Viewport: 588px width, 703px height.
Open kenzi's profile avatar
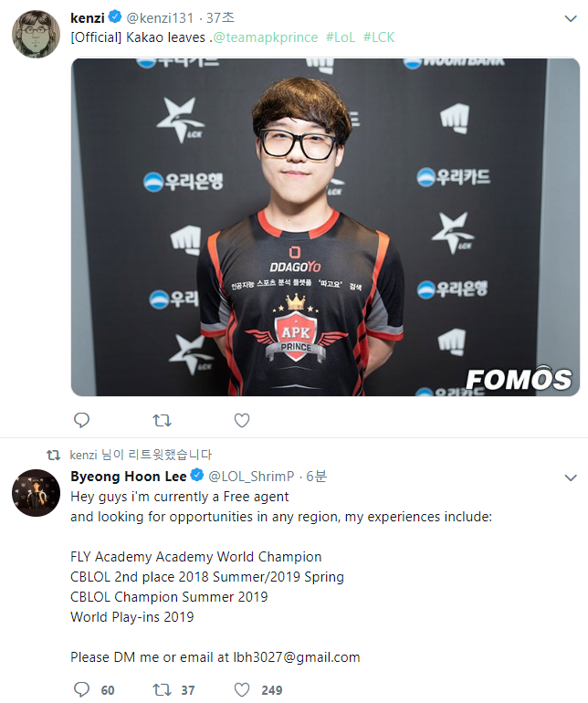coord(36,34)
